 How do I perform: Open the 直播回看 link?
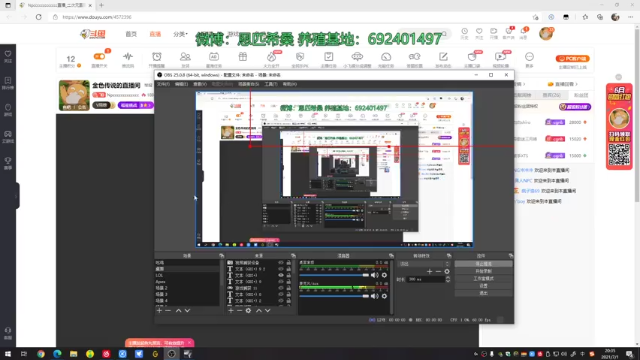click(562, 84)
